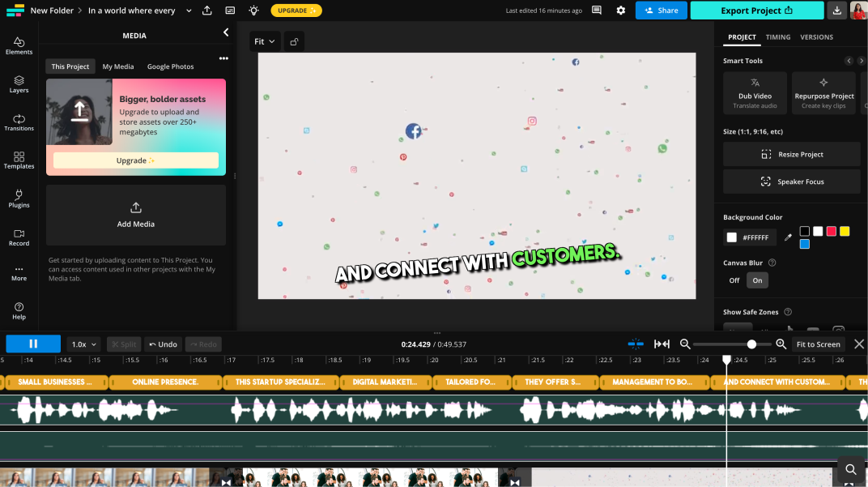
Task: Open the Dub Video smart tool
Action: coord(755,93)
